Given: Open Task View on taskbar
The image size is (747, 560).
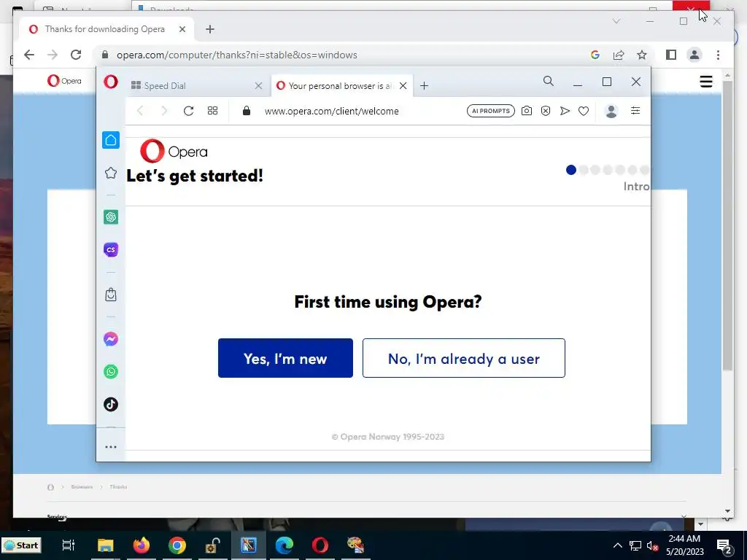Looking at the screenshot, I should coord(69,545).
